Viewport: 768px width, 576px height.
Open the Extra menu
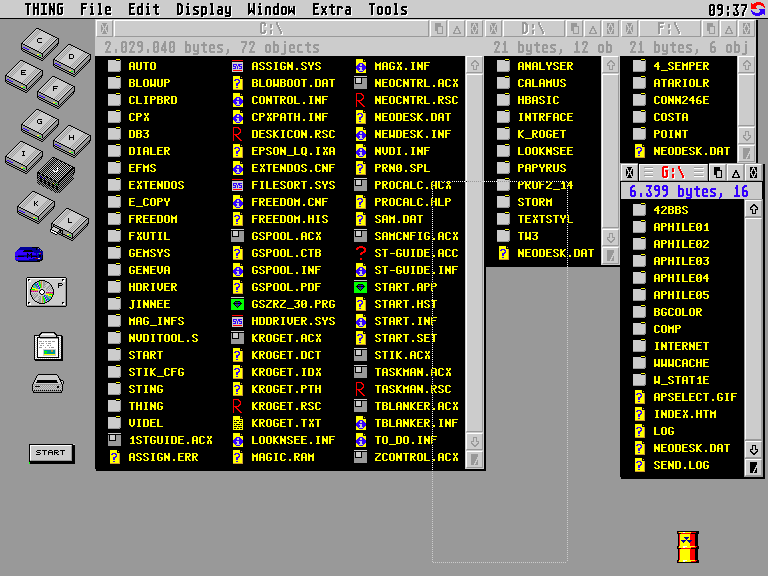tap(332, 9)
